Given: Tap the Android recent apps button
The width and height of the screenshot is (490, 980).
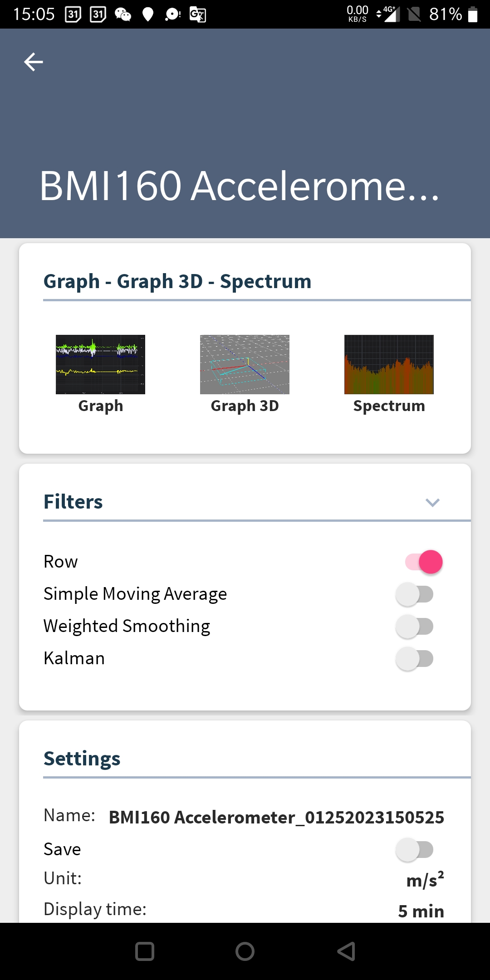Looking at the screenshot, I should 145,951.
